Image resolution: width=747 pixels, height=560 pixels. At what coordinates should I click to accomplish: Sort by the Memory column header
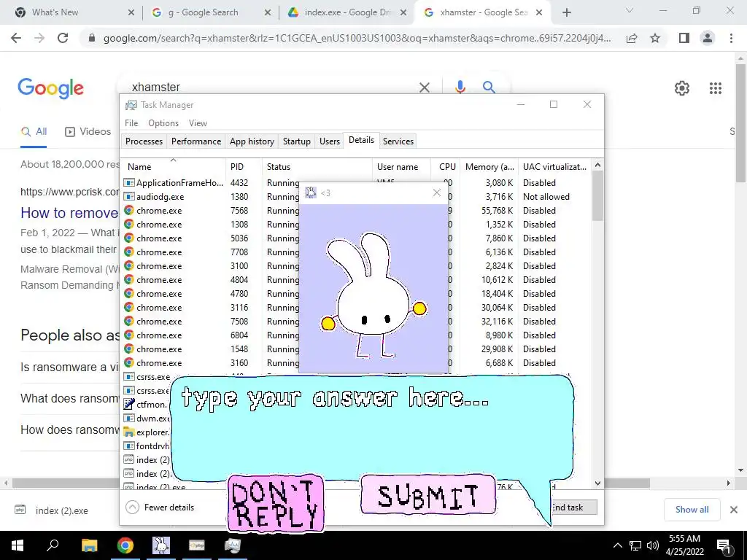tap(489, 167)
